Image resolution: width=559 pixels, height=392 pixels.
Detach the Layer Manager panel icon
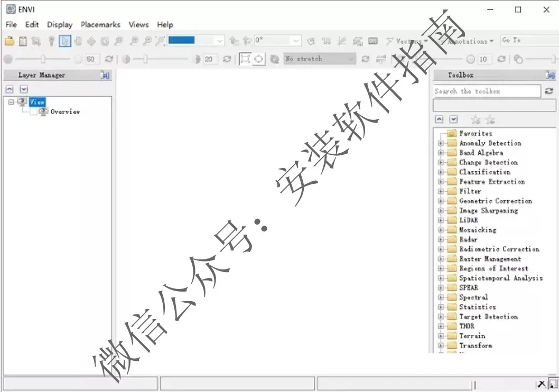click(105, 75)
